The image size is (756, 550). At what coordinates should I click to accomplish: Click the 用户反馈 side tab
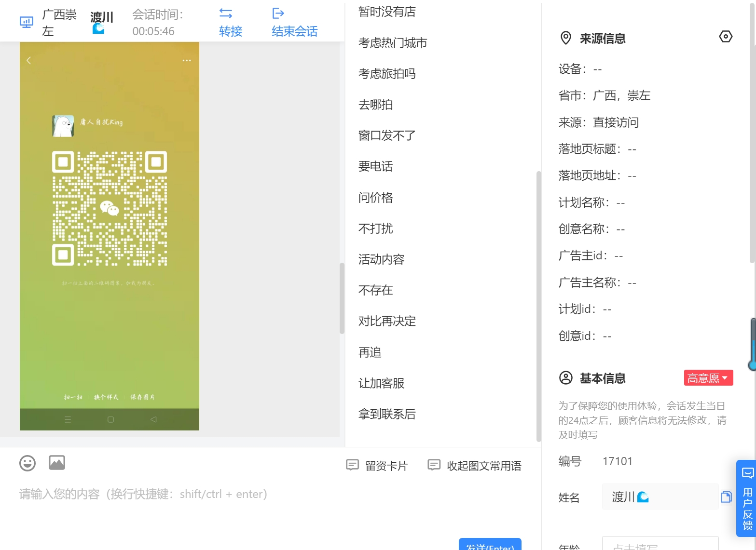(x=746, y=498)
